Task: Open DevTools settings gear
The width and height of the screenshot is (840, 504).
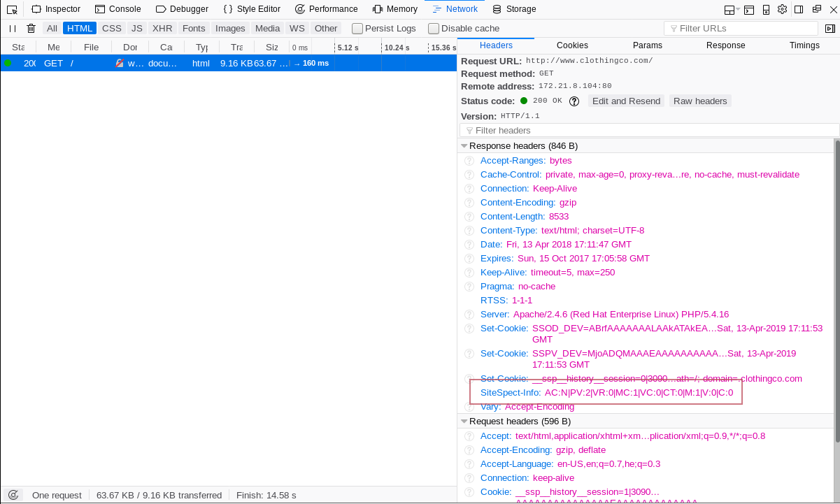Action: click(x=783, y=9)
